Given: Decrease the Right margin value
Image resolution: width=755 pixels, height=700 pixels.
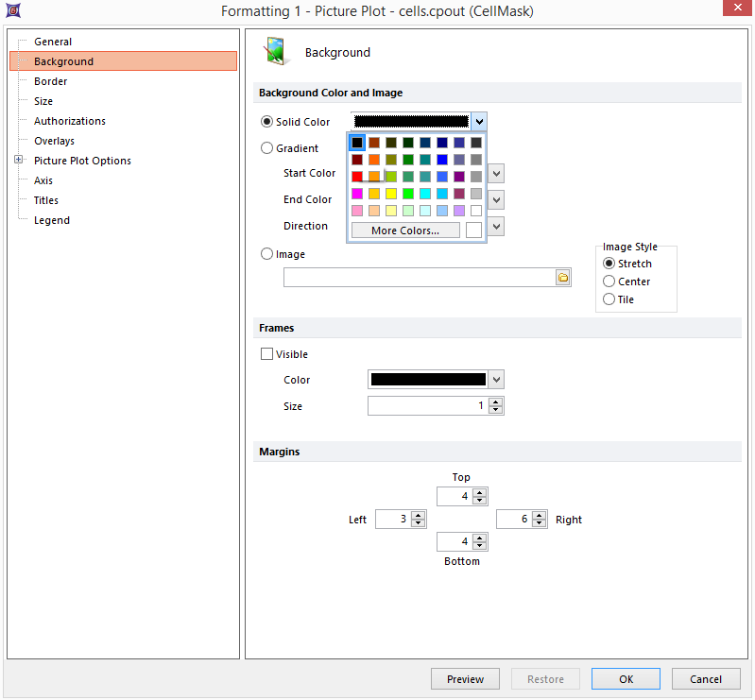Looking at the screenshot, I should pyautogui.click(x=540, y=523).
